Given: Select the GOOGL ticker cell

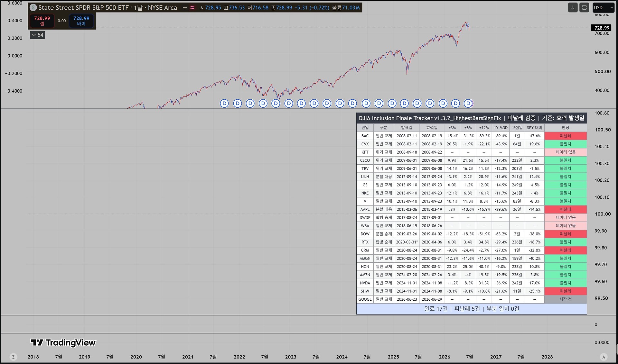Looking at the screenshot, I should (x=365, y=299).
